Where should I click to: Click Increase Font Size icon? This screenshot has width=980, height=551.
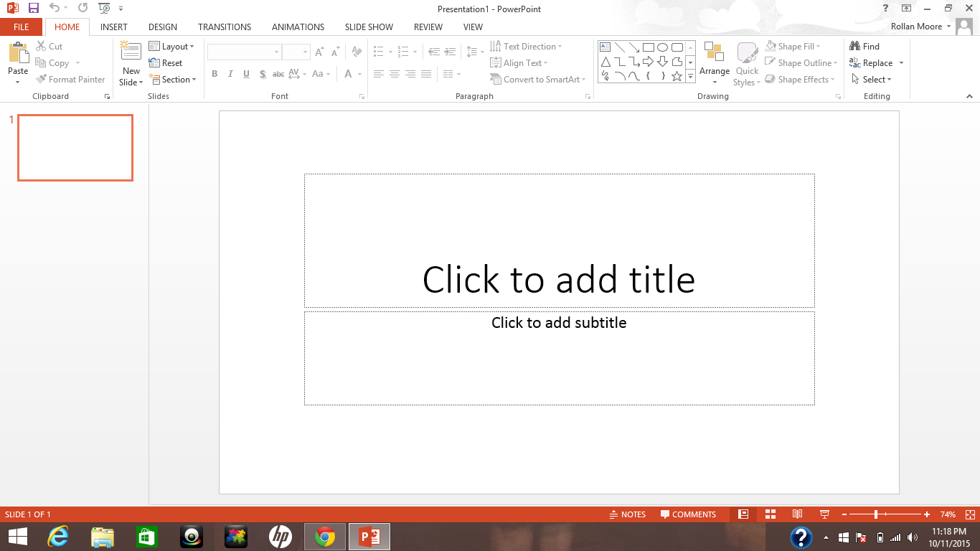320,52
